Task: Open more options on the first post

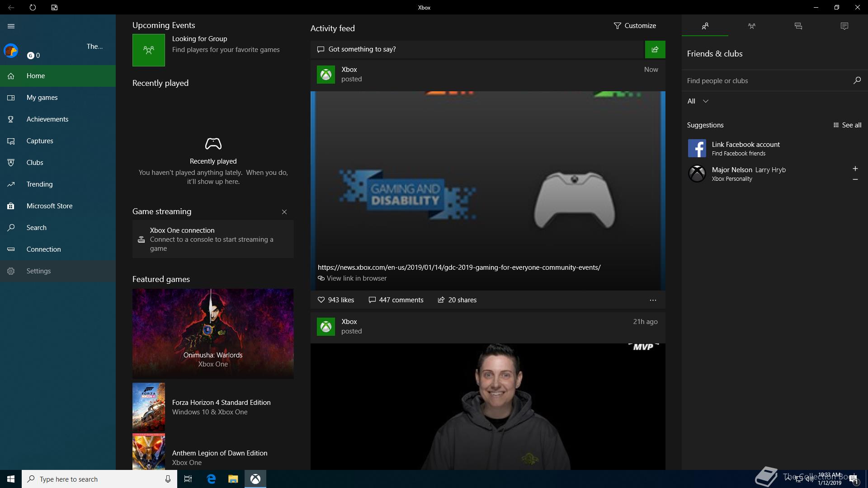Action: click(653, 300)
